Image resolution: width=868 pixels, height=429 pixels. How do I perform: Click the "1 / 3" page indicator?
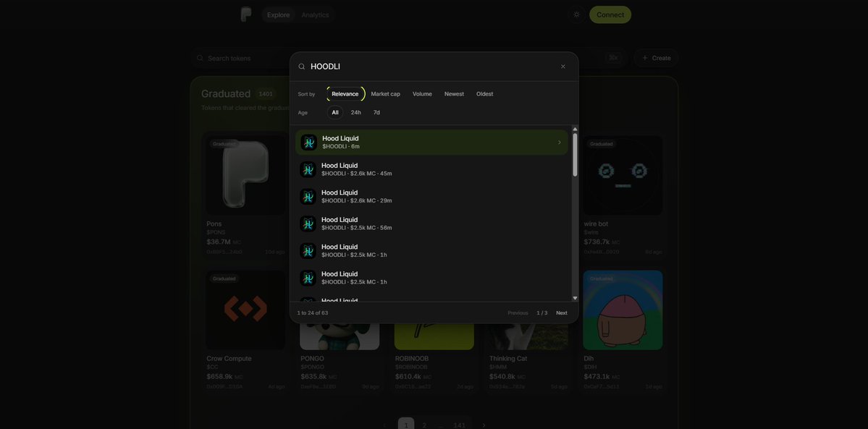tap(542, 313)
